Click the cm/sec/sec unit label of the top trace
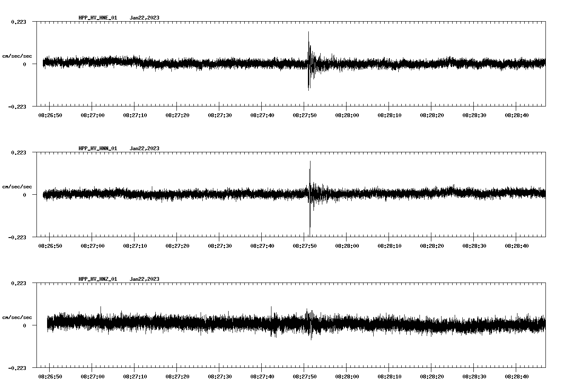The image size is (576, 392). 17,56
